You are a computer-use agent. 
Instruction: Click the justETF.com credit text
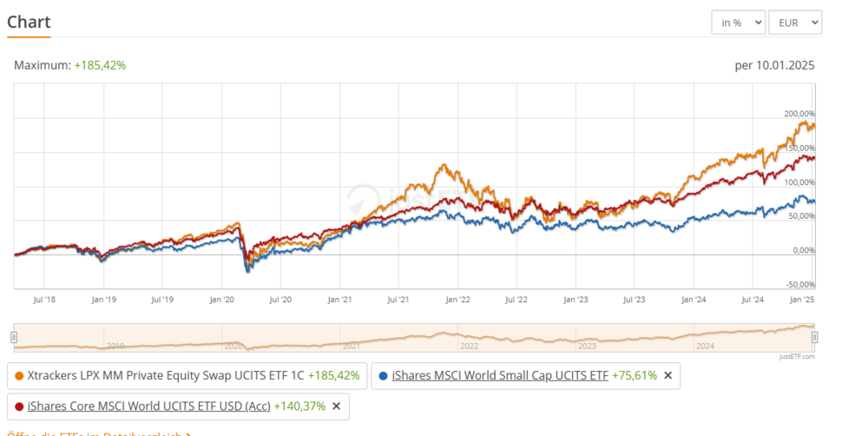(795, 356)
